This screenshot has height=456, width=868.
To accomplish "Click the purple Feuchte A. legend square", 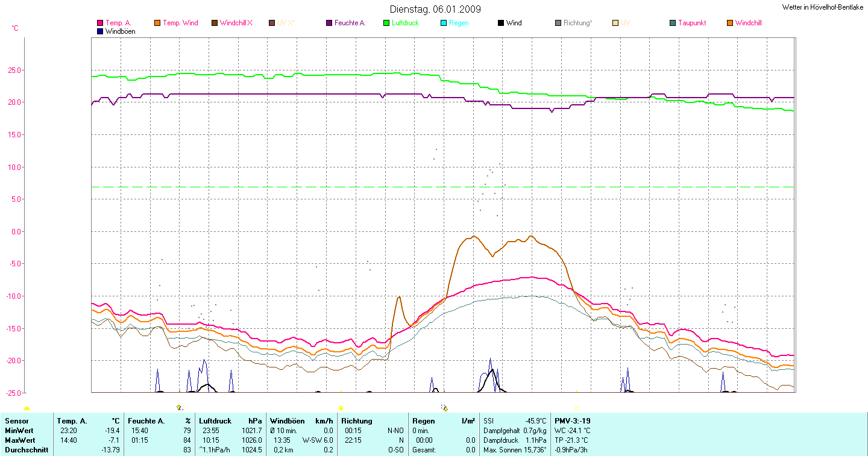I will click(329, 23).
